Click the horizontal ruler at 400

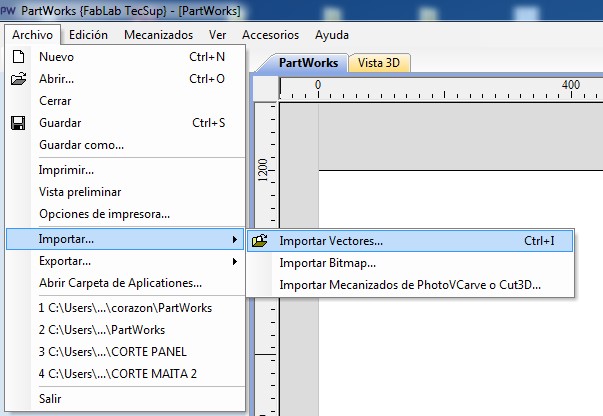pyautogui.click(x=571, y=85)
